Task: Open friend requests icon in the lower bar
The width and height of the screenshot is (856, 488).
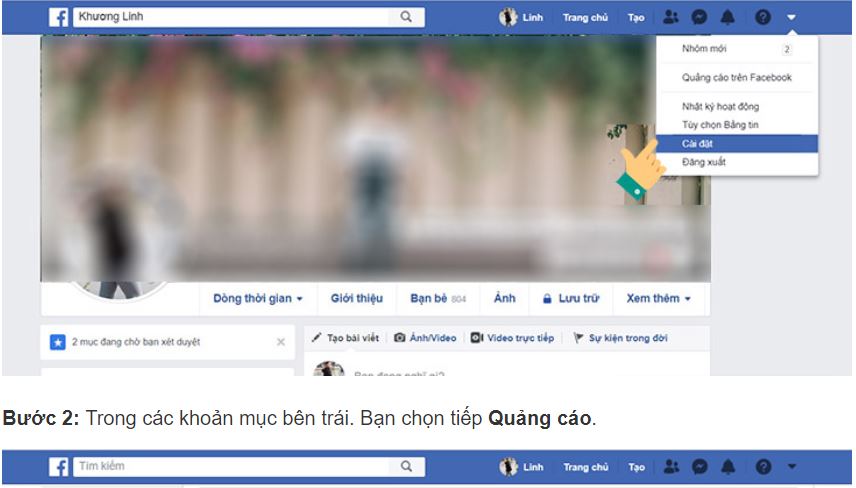Action: click(671, 467)
